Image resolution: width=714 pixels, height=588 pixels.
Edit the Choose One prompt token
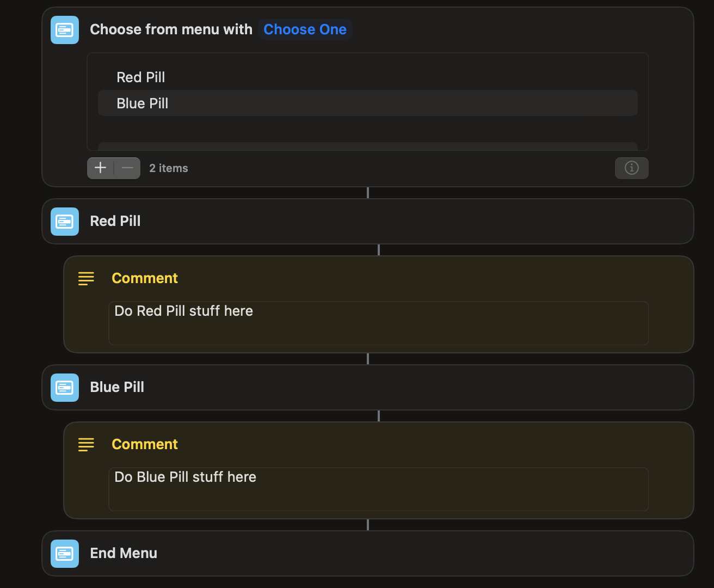click(305, 30)
